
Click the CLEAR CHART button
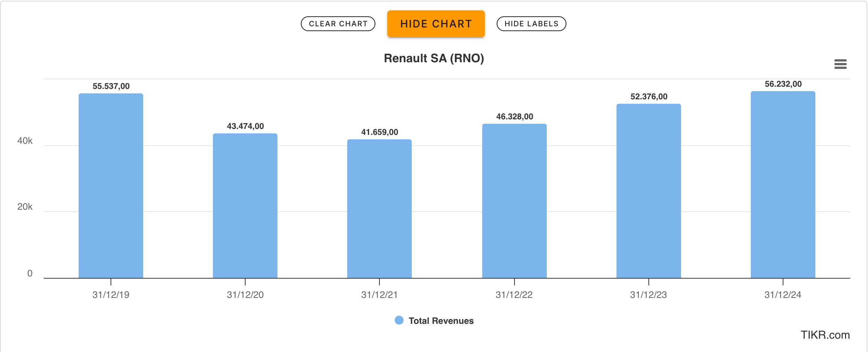[338, 24]
